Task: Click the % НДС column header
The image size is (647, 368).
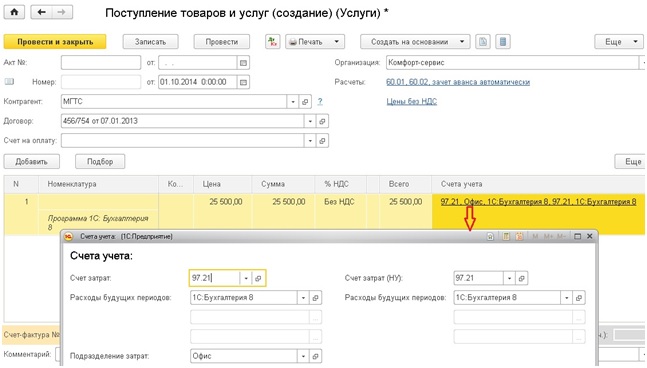Action: point(340,184)
